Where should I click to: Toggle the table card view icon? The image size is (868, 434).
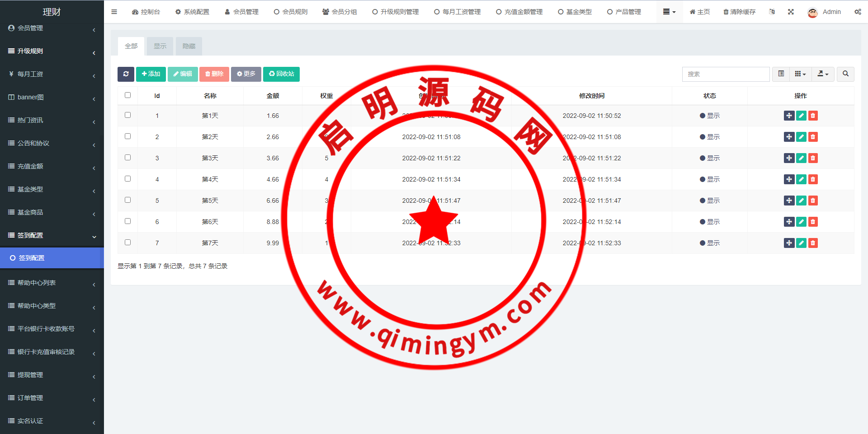[x=781, y=74]
